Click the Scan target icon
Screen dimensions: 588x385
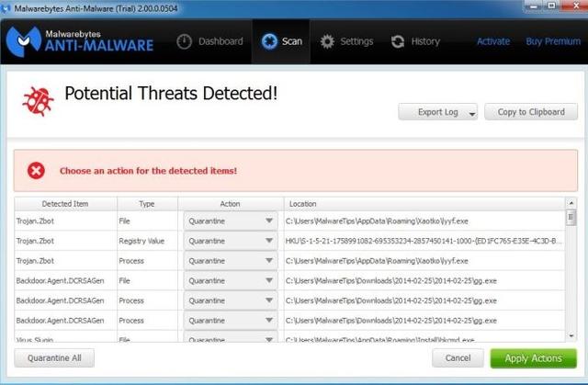[269, 41]
